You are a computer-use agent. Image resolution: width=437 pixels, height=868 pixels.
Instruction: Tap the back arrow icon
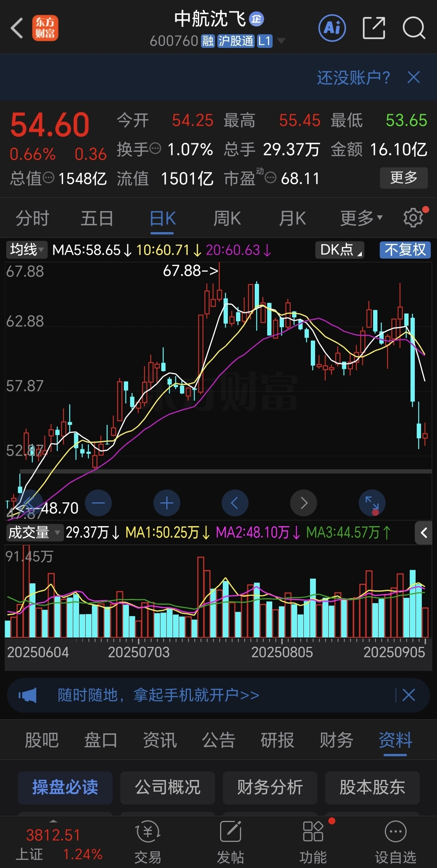coord(17,28)
